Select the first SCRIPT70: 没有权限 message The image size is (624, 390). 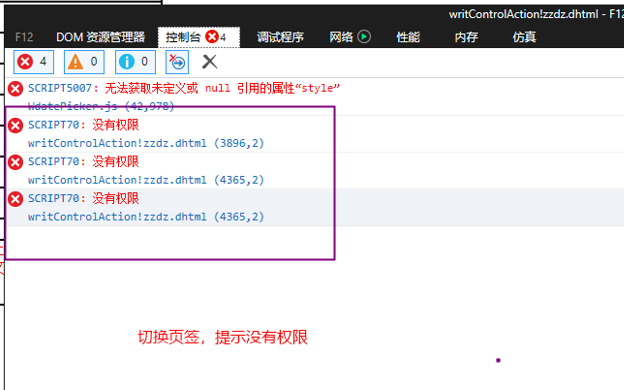click(x=83, y=125)
